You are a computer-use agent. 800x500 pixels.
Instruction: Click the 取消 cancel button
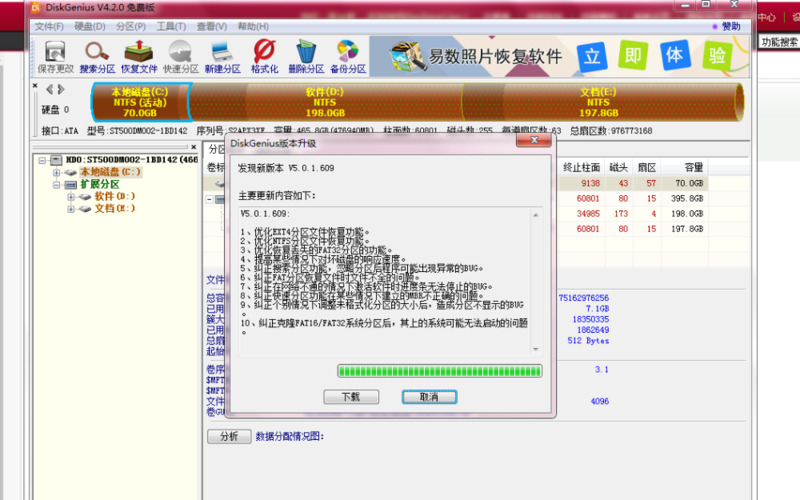coord(429,397)
